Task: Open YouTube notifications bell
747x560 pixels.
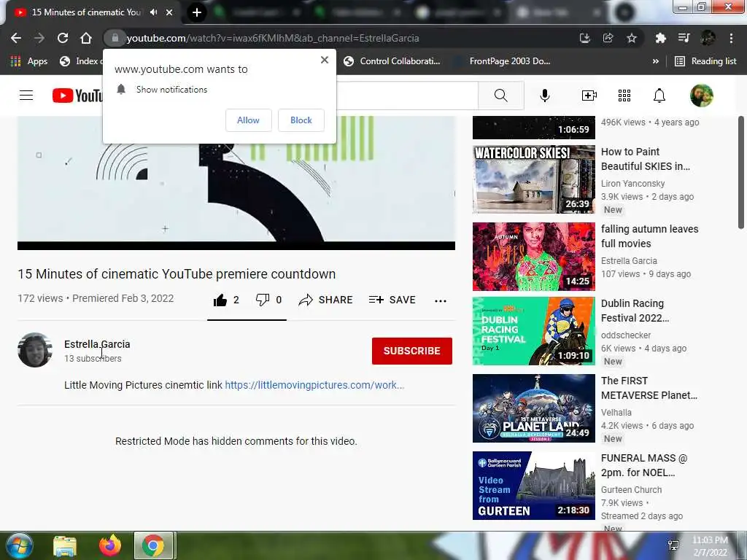Action: (659, 96)
